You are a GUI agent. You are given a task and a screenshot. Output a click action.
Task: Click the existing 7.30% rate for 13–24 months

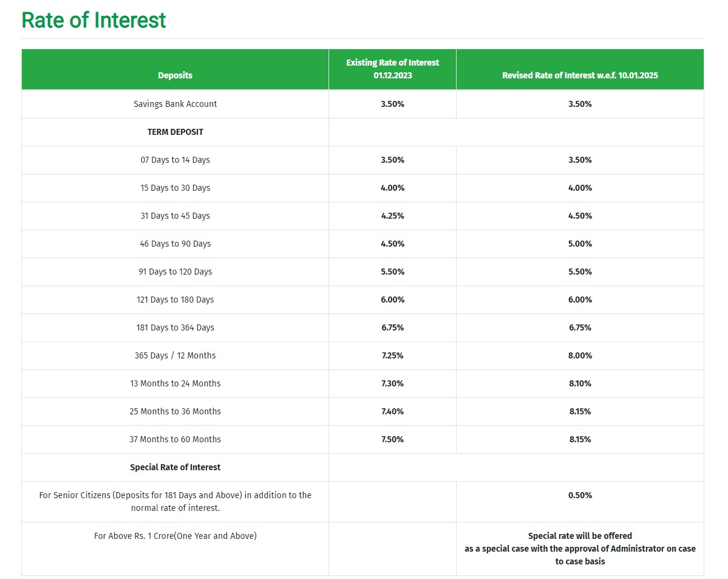click(x=392, y=383)
